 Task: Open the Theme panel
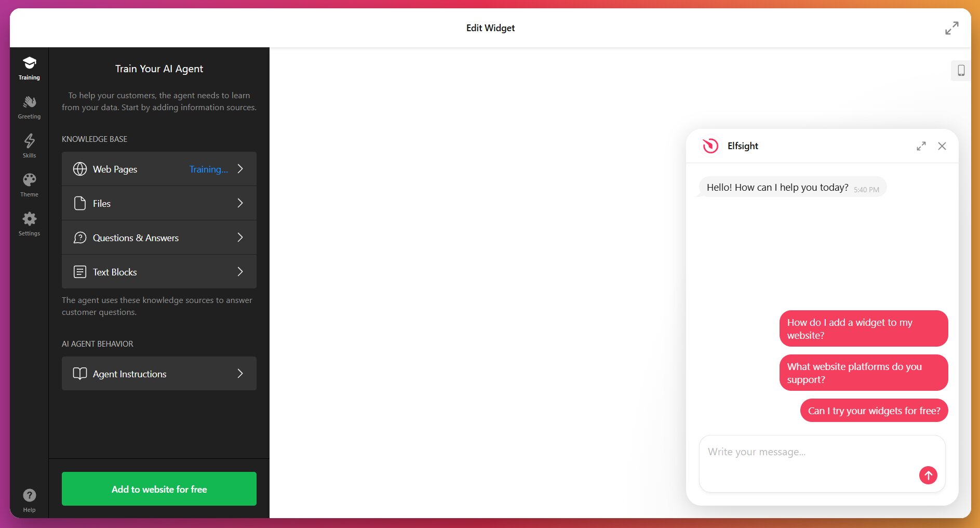click(x=29, y=184)
